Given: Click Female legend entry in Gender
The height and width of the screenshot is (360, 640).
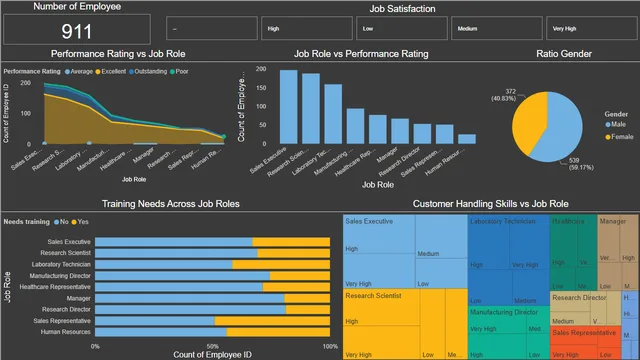Looking at the screenshot, I should [x=619, y=137].
